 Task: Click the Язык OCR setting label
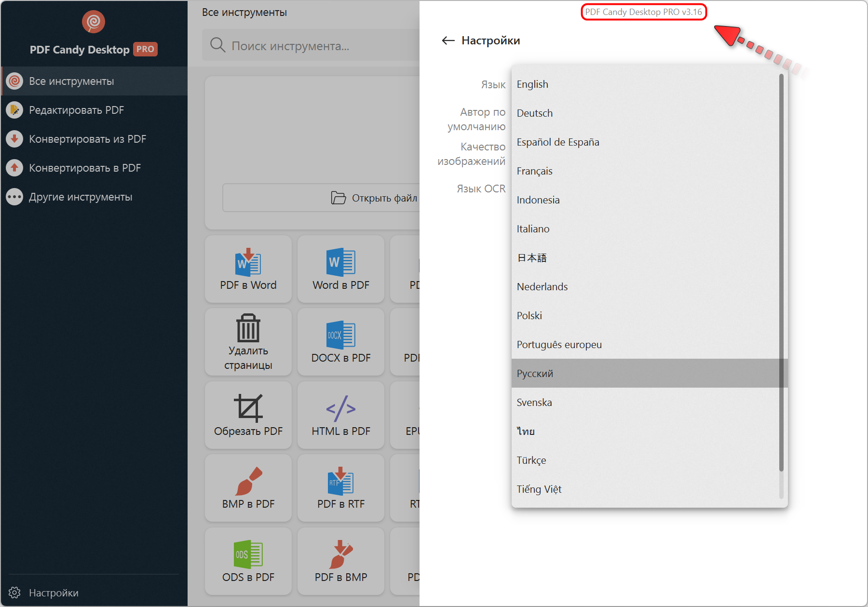[481, 189]
